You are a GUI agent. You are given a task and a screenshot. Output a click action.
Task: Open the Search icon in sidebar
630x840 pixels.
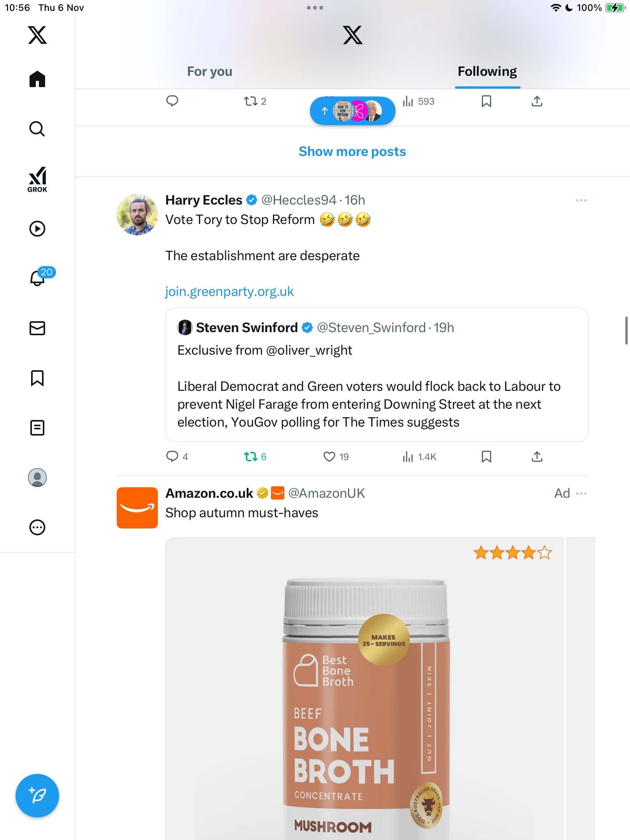[x=37, y=129]
